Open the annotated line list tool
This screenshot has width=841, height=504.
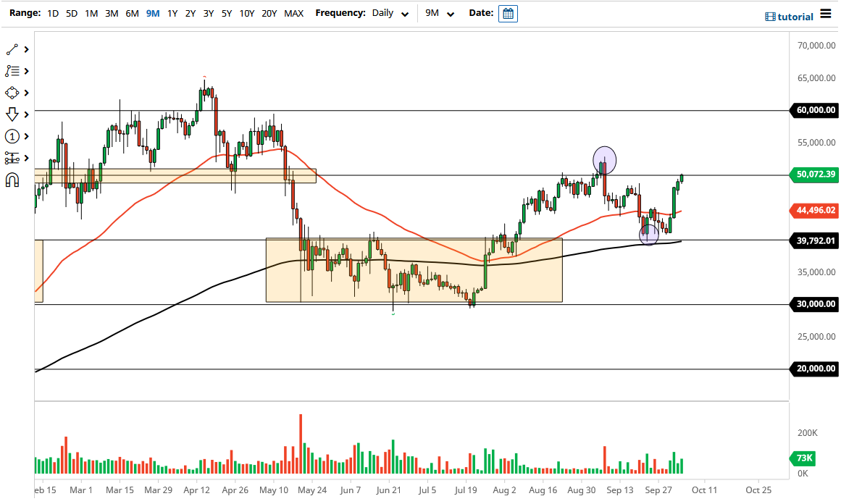pyautogui.click(x=11, y=71)
